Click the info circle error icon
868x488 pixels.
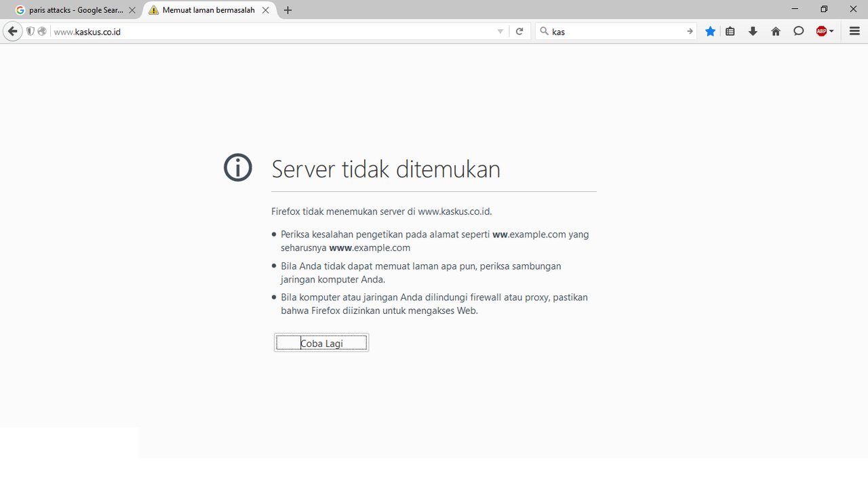[238, 167]
